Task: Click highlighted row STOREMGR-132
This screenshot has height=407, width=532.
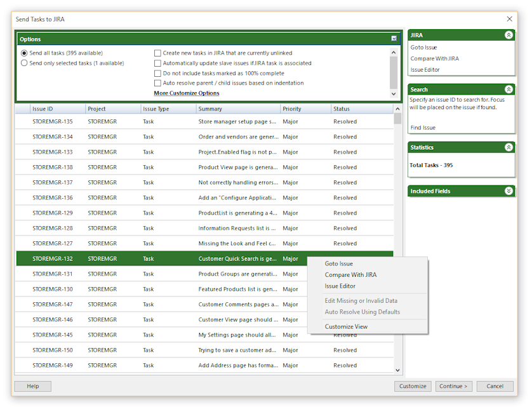Action: point(204,258)
